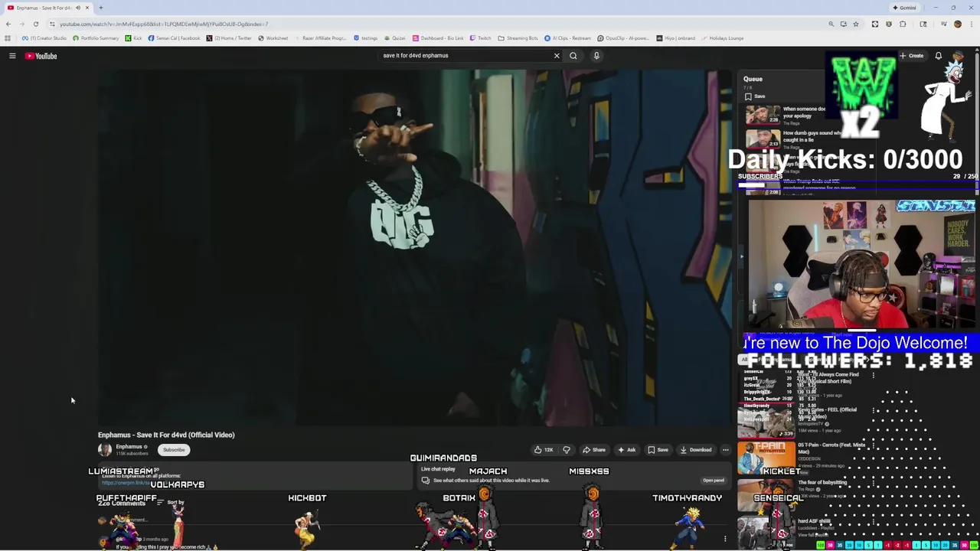Screen dimensions: 980x551
Task: Download the current video
Action: point(696,450)
